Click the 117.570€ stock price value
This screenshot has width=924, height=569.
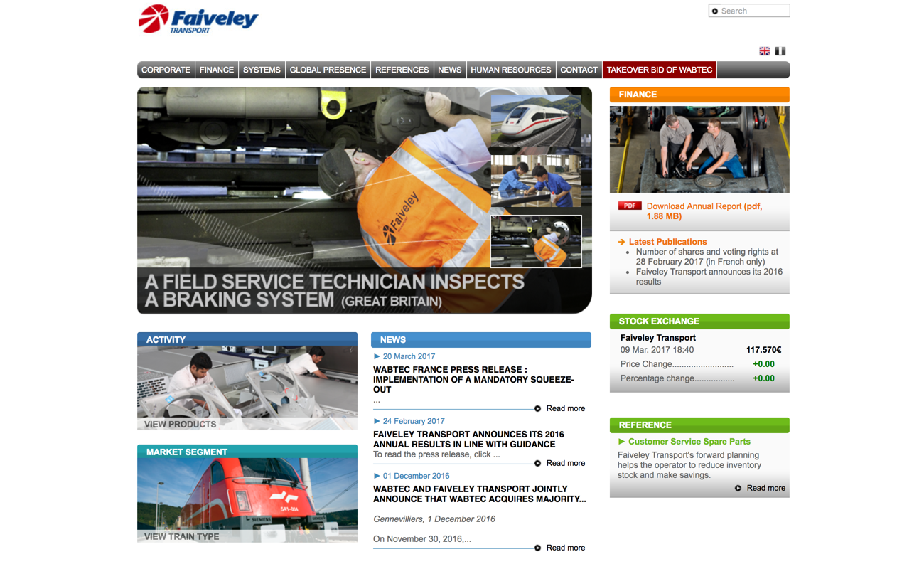(x=763, y=350)
